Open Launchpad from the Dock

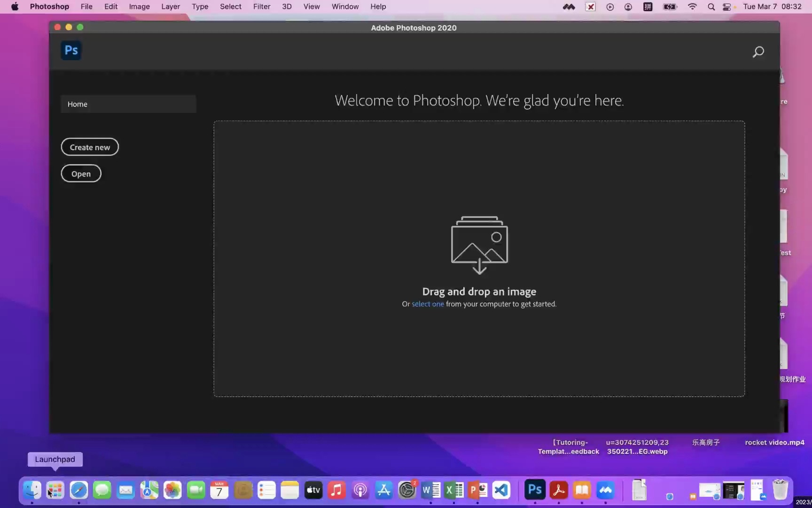(55, 490)
